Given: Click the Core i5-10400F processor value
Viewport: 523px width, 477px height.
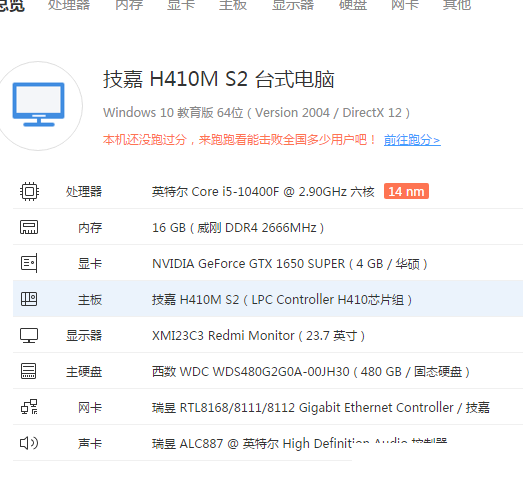Looking at the screenshot, I should (263, 192).
